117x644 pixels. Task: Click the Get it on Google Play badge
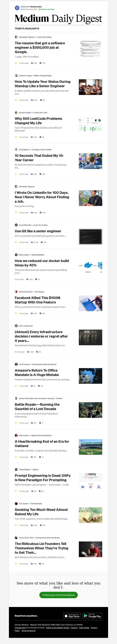pos(92,616)
